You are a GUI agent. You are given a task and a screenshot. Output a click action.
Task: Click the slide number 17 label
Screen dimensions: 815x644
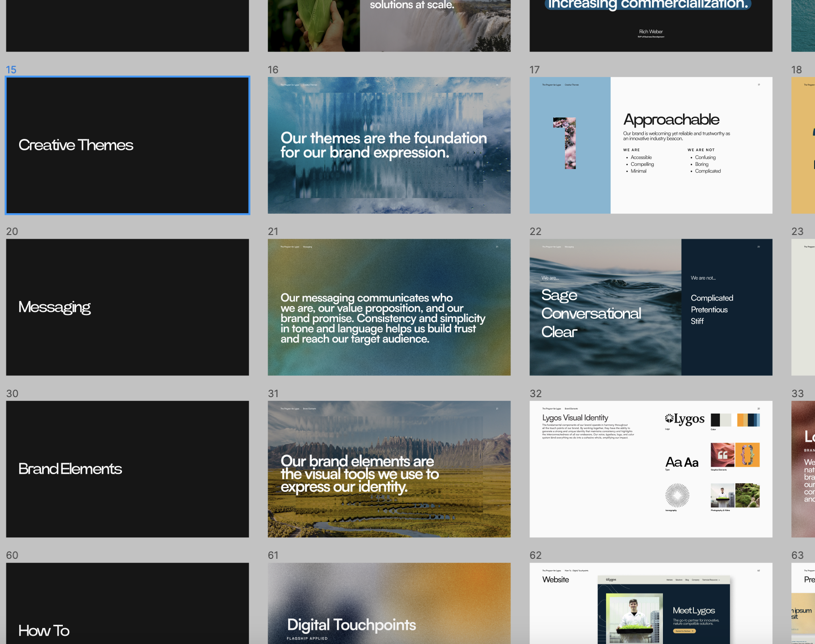[535, 70]
